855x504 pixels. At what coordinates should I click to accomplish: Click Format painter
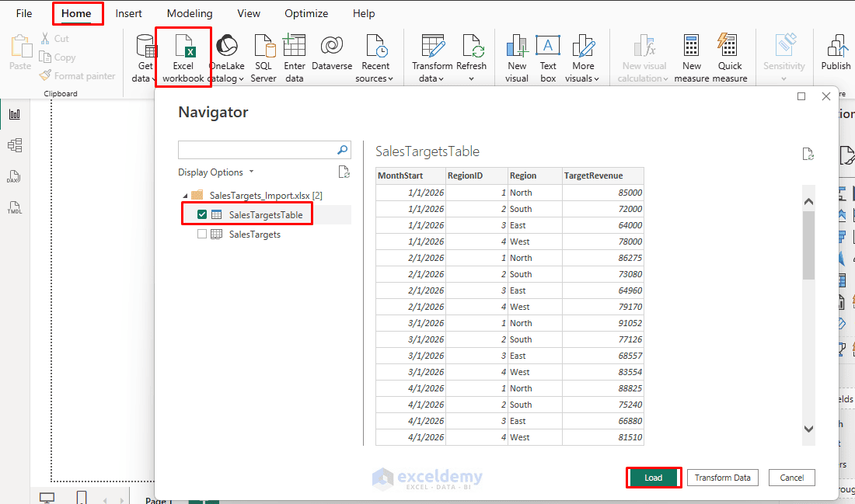(78, 76)
